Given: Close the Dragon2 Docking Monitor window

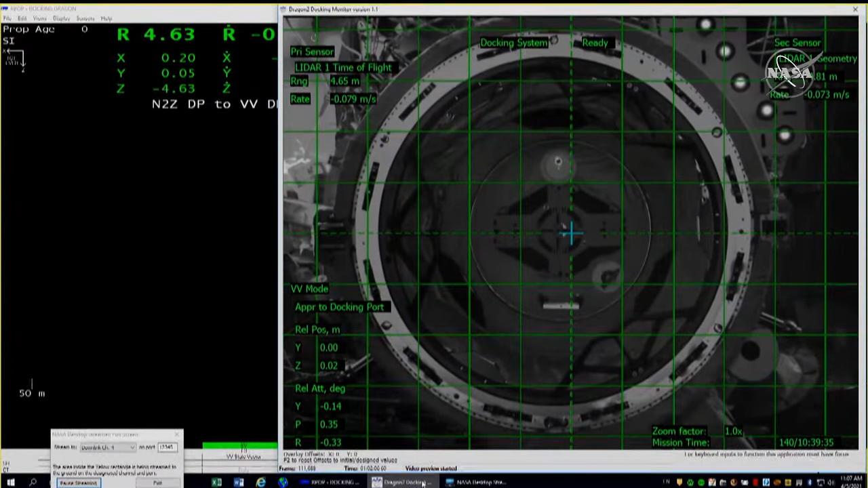Looking at the screenshot, I should pyautogui.click(x=855, y=9).
